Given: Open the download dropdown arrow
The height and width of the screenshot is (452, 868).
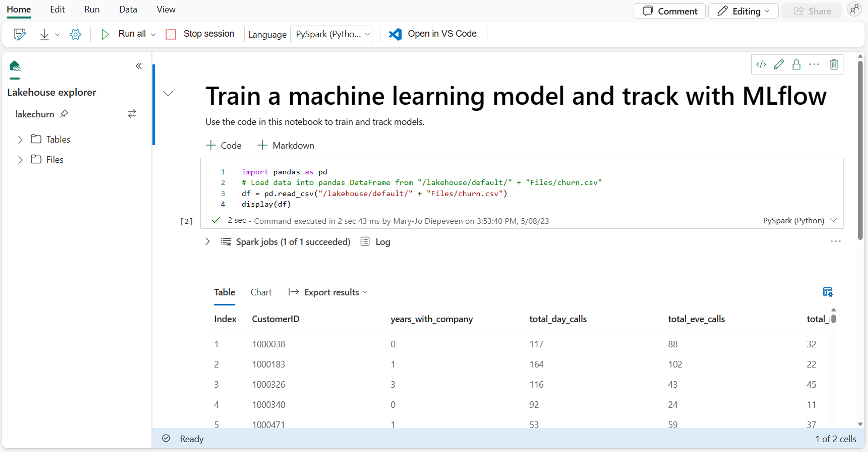Looking at the screenshot, I should coord(57,34).
